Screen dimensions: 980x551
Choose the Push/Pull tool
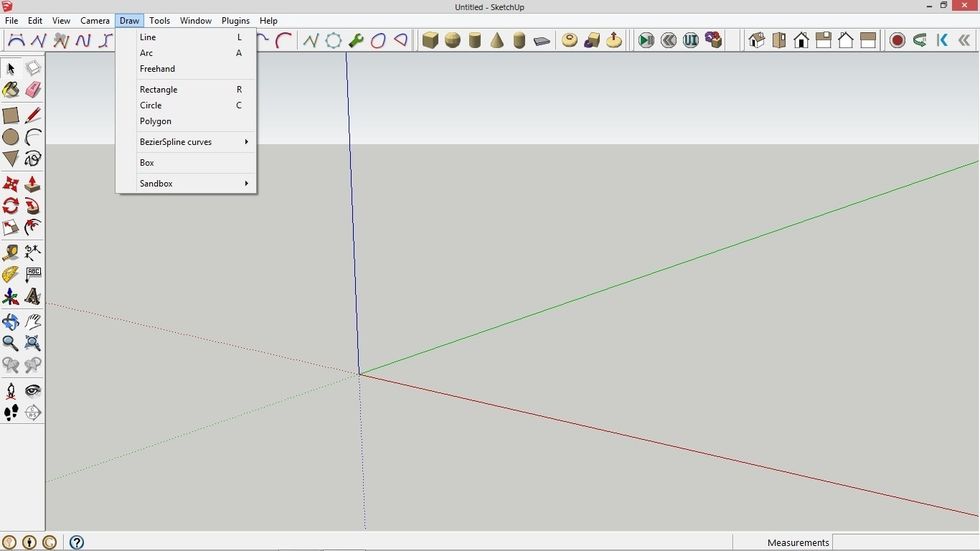click(x=32, y=184)
